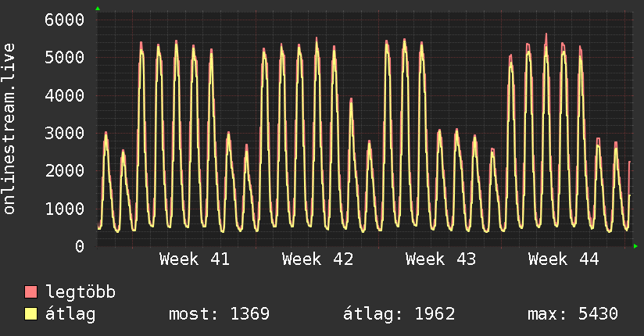The height and width of the screenshot is (336, 644).
Task: Click the Week 44 axis label
Action: click(563, 259)
